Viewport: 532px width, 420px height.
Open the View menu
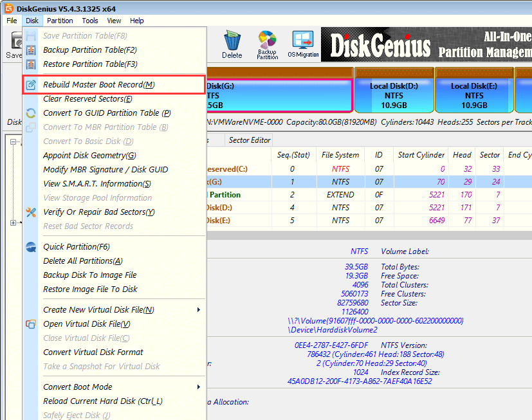tap(114, 21)
